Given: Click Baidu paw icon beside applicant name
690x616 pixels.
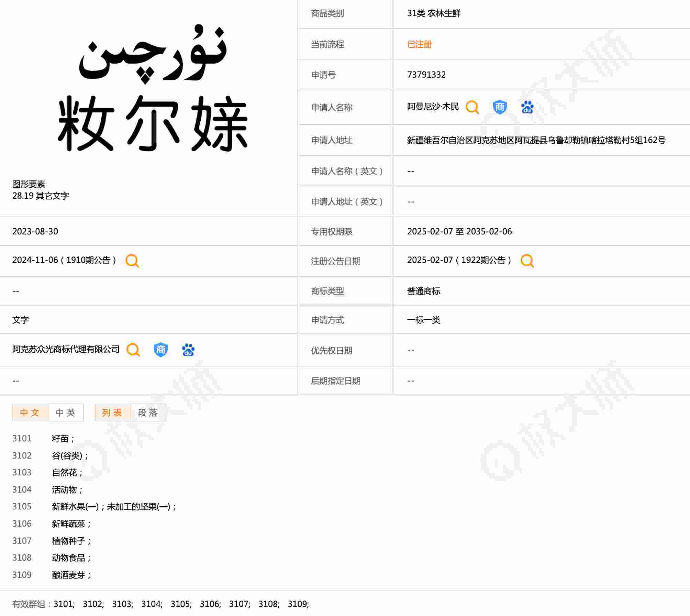Looking at the screenshot, I should (527, 107).
